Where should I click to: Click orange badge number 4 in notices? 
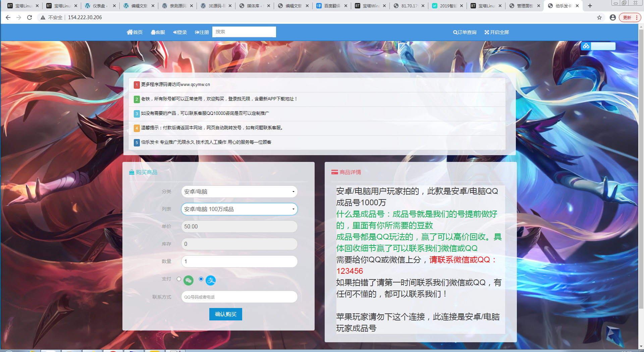click(x=137, y=128)
